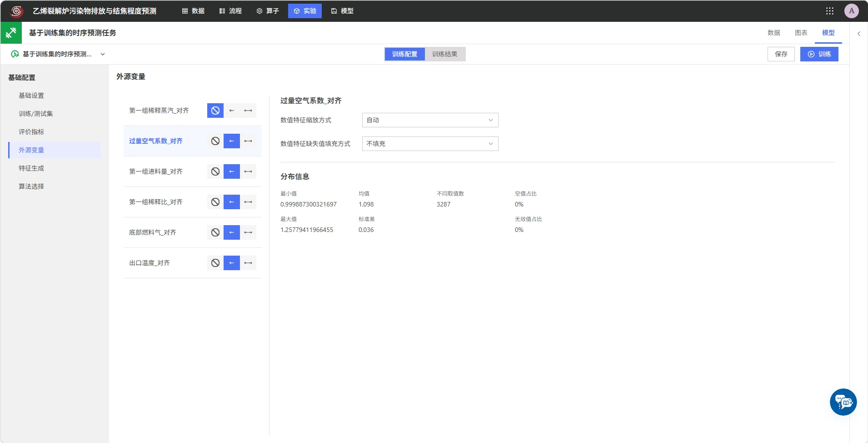Click the app logo icon at top left

pos(16,11)
